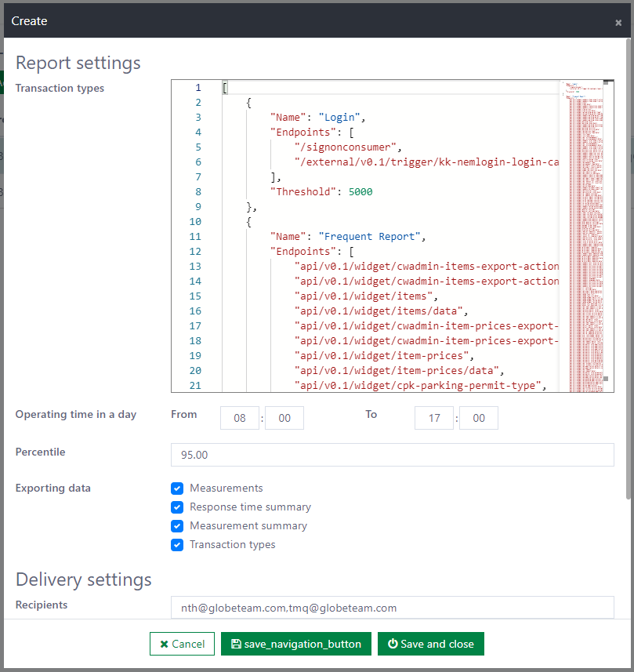Select the From minutes field
Screen dimensions: 634x672
click(284, 419)
